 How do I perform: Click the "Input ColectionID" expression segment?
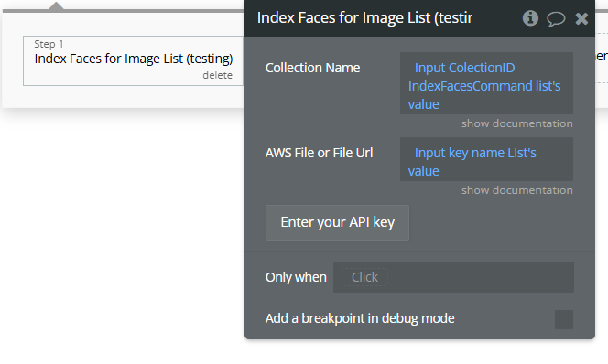pos(464,68)
